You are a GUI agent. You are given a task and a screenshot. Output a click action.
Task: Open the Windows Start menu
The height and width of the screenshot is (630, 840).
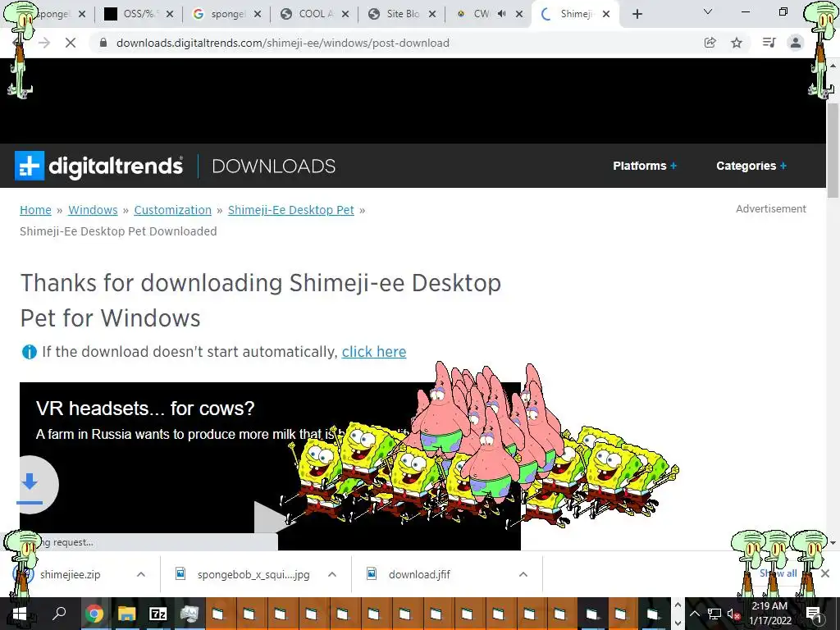point(20,614)
